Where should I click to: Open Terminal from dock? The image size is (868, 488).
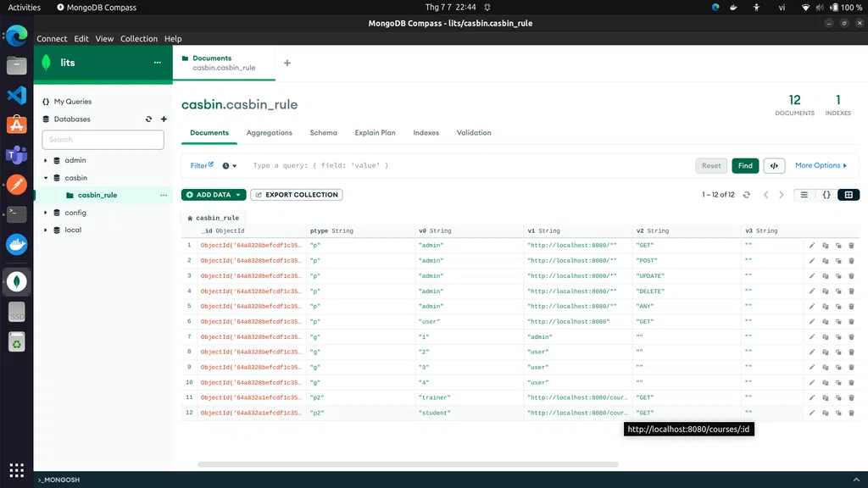[17, 214]
